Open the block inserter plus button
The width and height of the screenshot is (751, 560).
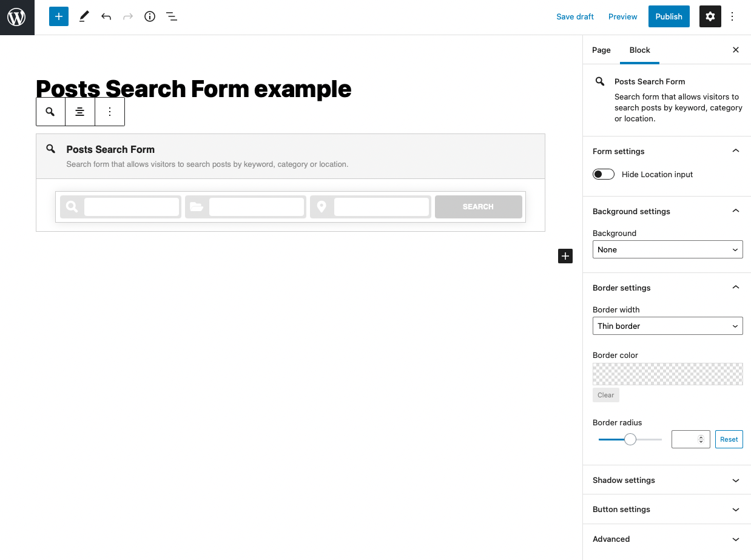(x=59, y=16)
